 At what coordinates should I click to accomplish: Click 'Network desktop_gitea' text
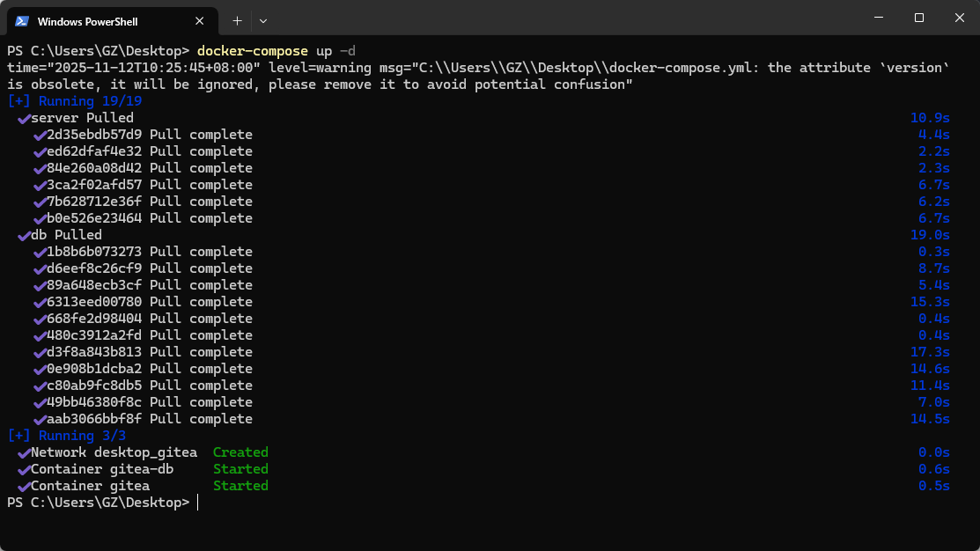114,452
